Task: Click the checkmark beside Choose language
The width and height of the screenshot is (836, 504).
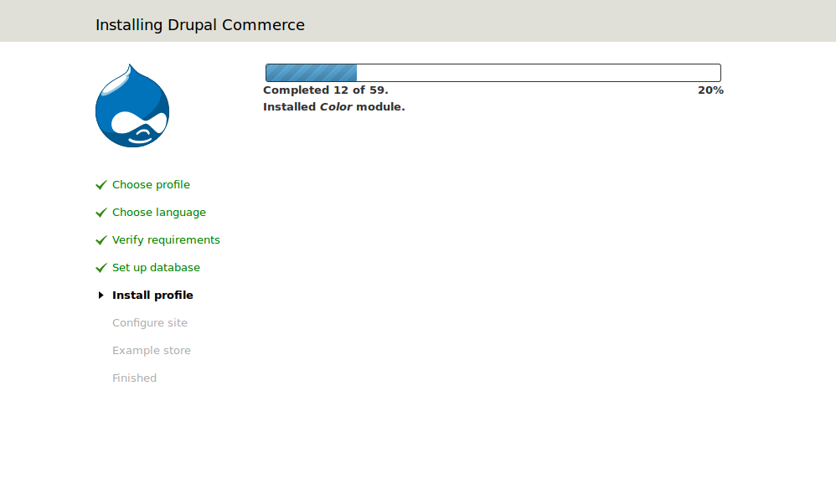Action: point(101,213)
